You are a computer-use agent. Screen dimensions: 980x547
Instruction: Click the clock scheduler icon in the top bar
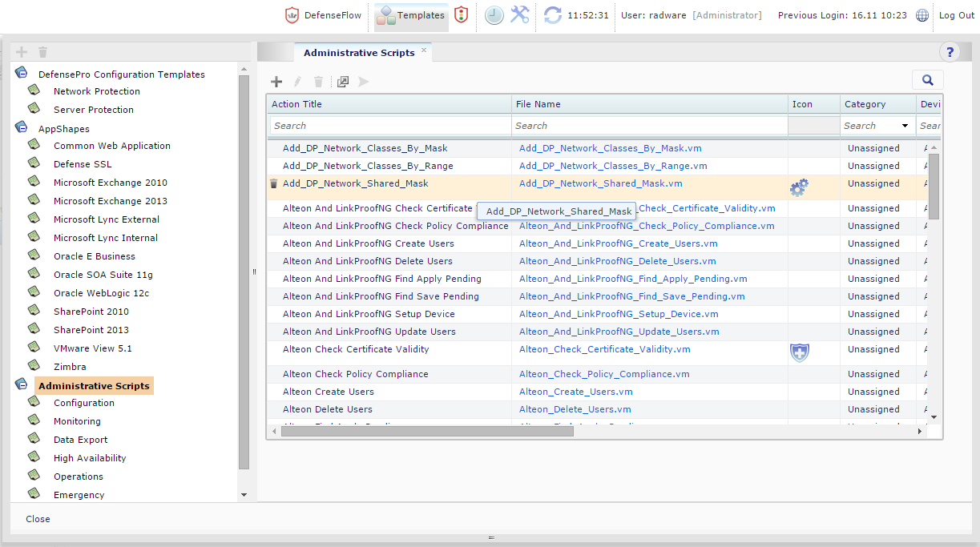coord(494,14)
